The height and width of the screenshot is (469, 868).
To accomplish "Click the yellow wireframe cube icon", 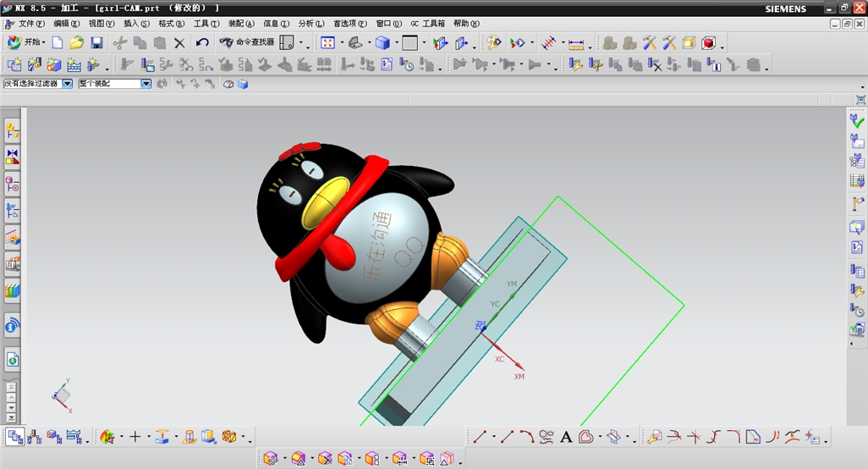I will (x=689, y=43).
